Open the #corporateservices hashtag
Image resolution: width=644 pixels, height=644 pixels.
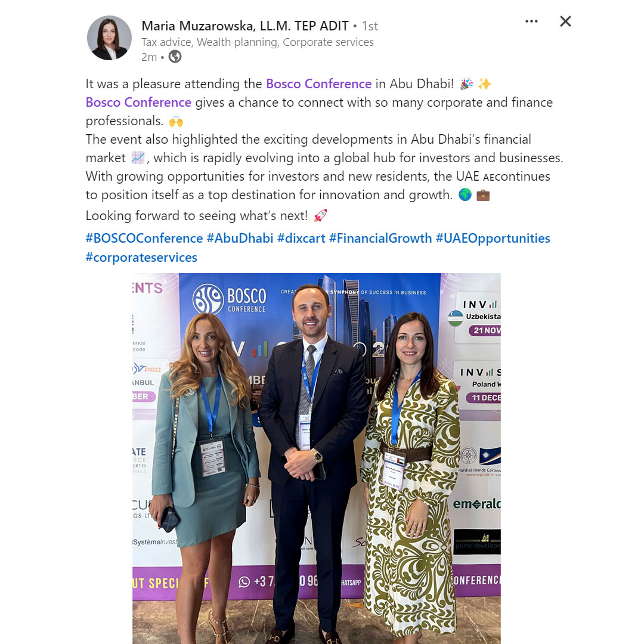141,258
